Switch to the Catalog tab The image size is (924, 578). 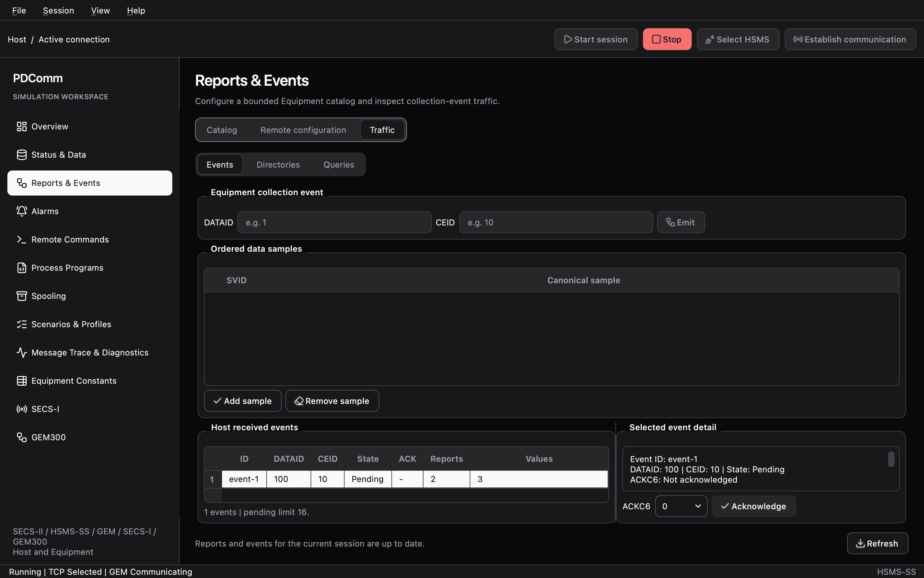click(222, 130)
